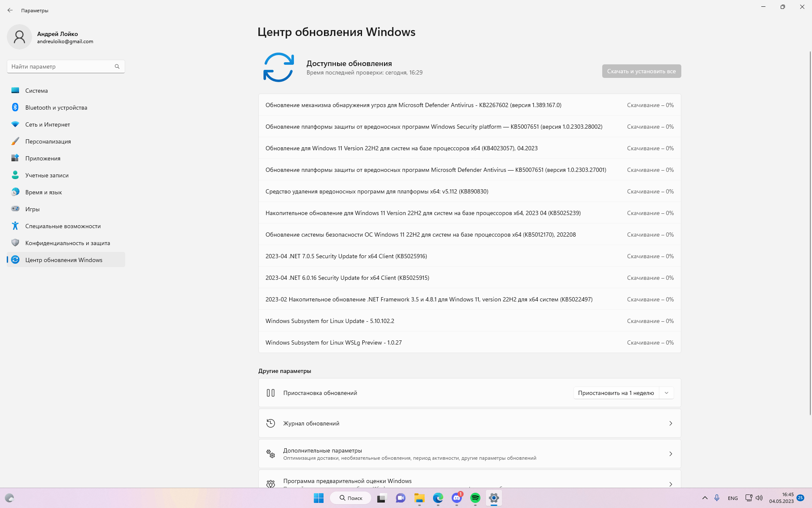Image resolution: width=812 pixels, height=508 pixels.
Task: Select the Персонализация paintbrush icon
Action: [x=15, y=141]
